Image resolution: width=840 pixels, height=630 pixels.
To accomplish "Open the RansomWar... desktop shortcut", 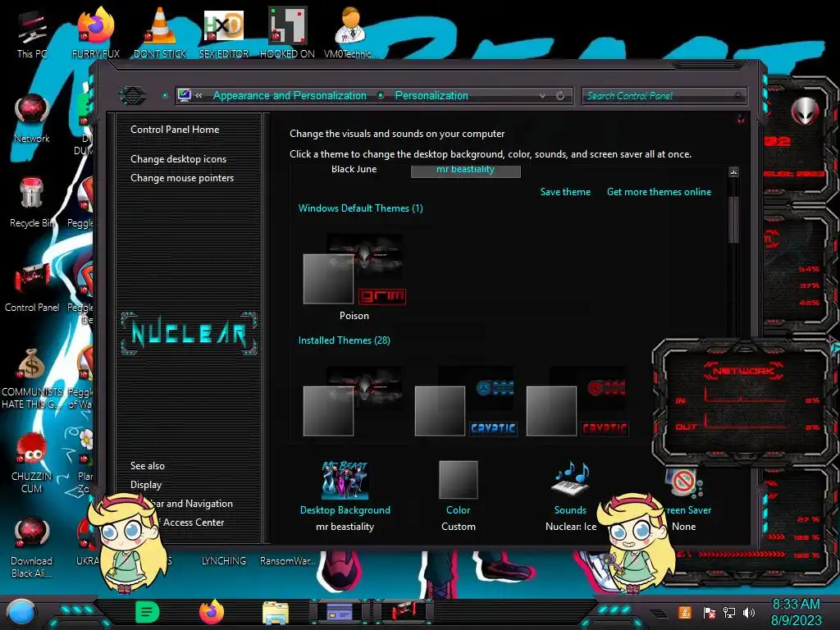I will pos(288,560).
